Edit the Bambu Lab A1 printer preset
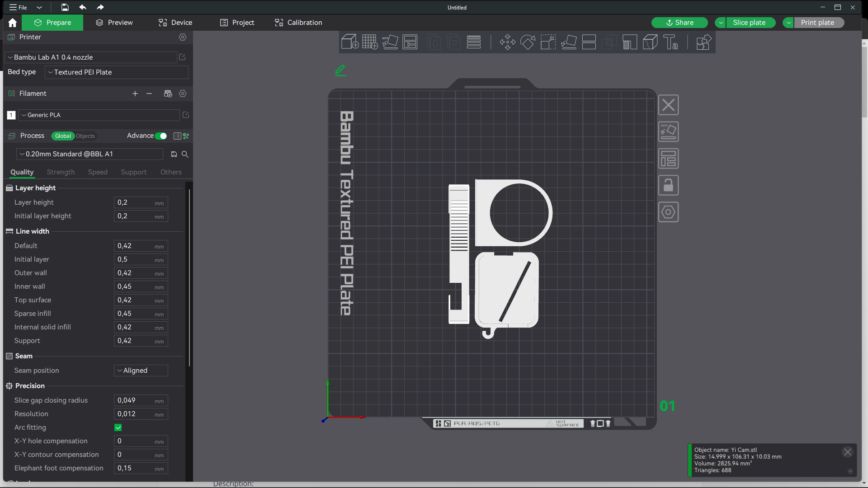 coord(182,57)
